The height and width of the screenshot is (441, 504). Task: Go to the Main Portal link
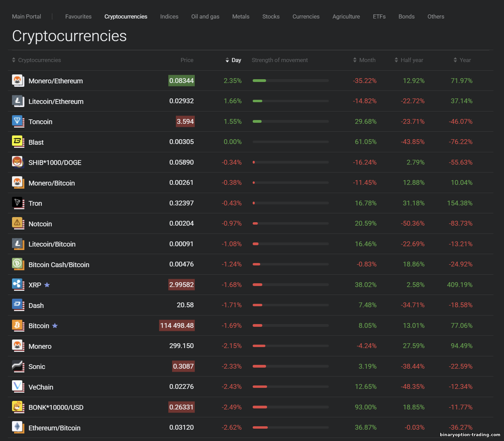pyautogui.click(x=26, y=16)
